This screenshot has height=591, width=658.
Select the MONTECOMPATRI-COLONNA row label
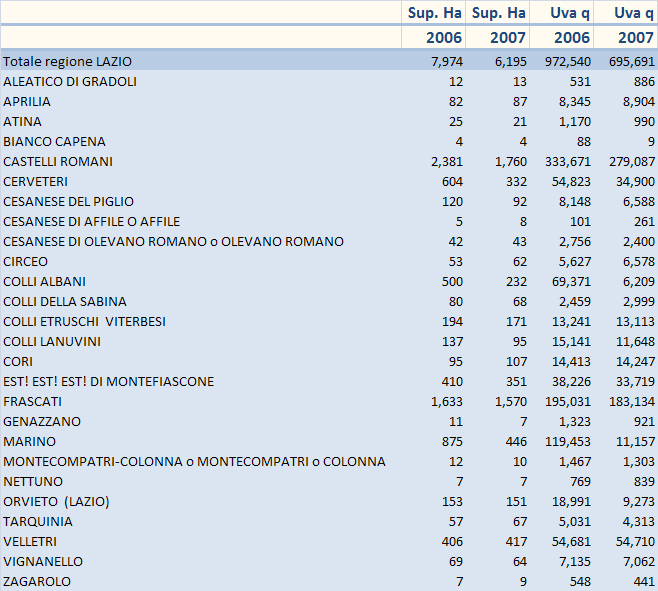click(x=194, y=462)
